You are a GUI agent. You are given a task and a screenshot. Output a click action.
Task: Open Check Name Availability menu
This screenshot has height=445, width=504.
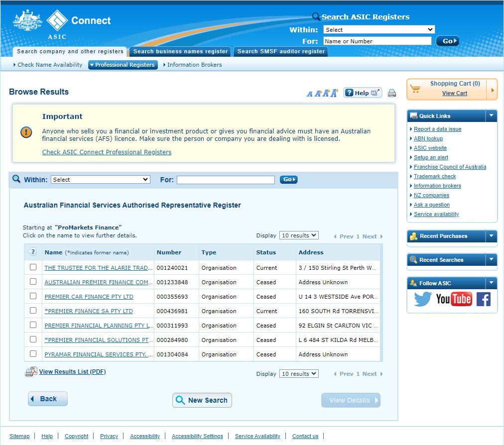(48, 65)
